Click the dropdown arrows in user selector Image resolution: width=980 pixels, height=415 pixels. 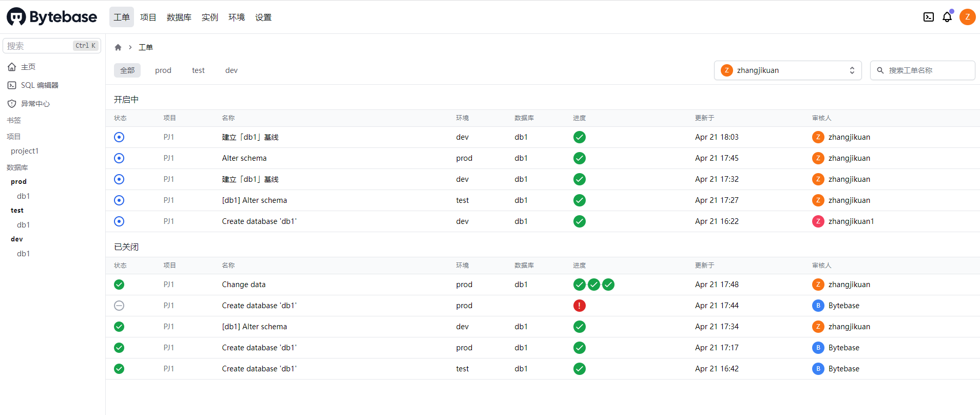tap(852, 70)
